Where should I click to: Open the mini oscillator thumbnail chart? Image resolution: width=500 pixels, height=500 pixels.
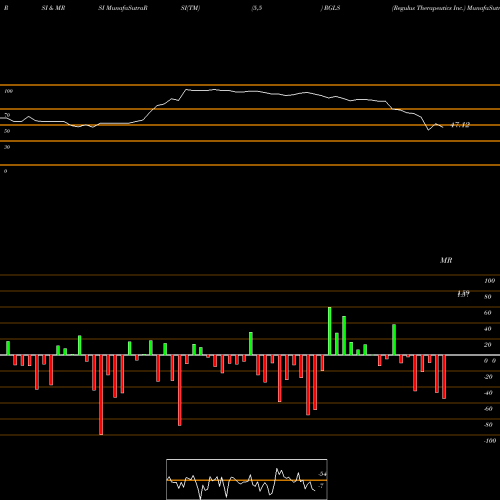[247, 479]
